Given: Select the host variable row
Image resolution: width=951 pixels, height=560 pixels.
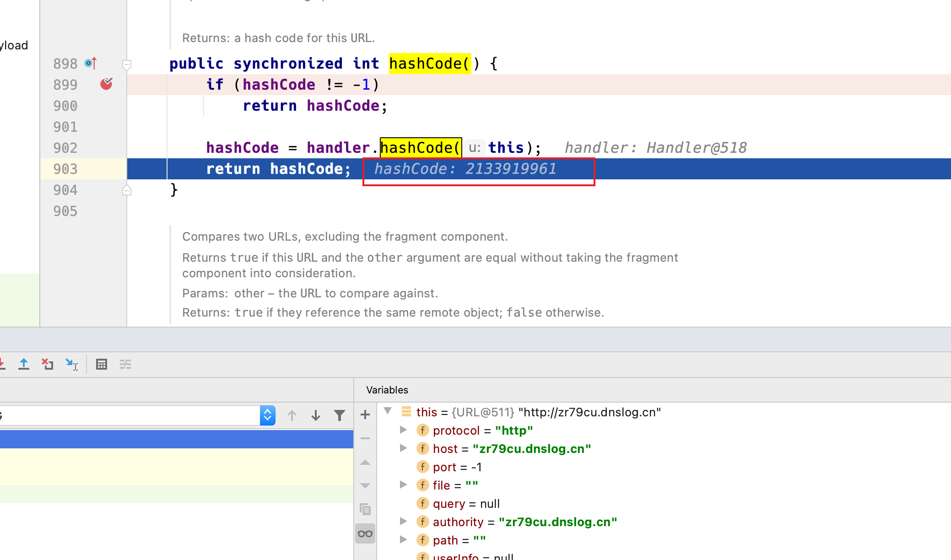Looking at the screenshot, I should tap(512, 449).
